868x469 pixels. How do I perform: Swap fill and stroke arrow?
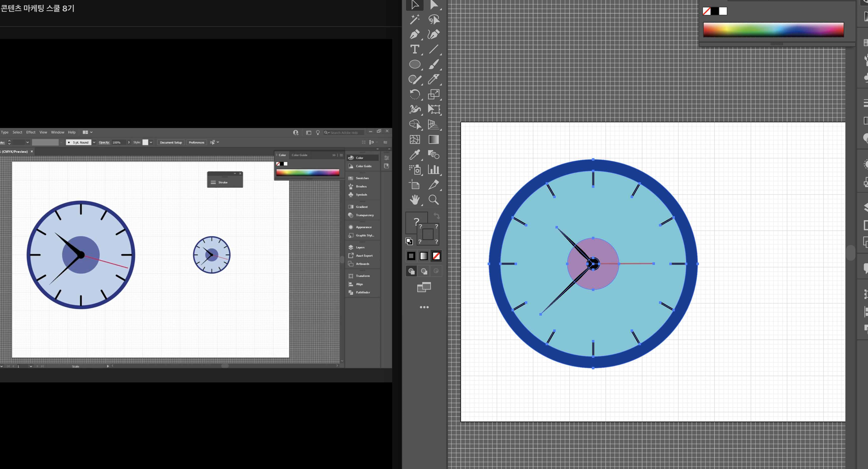437,216
